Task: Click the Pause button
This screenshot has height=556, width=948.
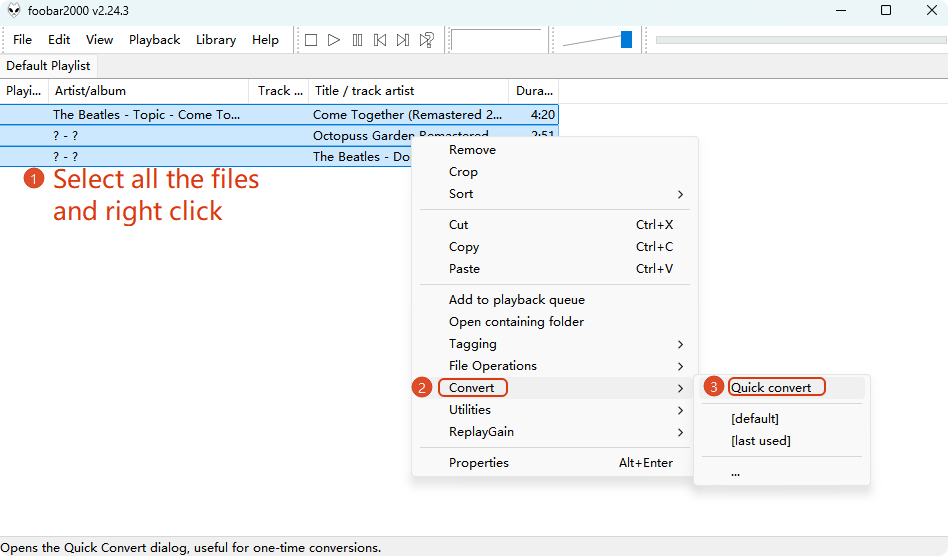Action: (357, 40)
